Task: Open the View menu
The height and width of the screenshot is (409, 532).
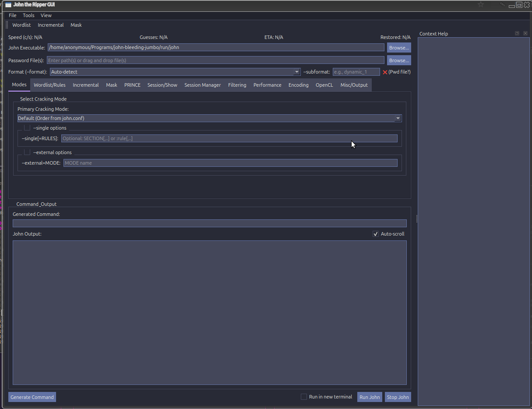Action: click(x=46, y=15)
